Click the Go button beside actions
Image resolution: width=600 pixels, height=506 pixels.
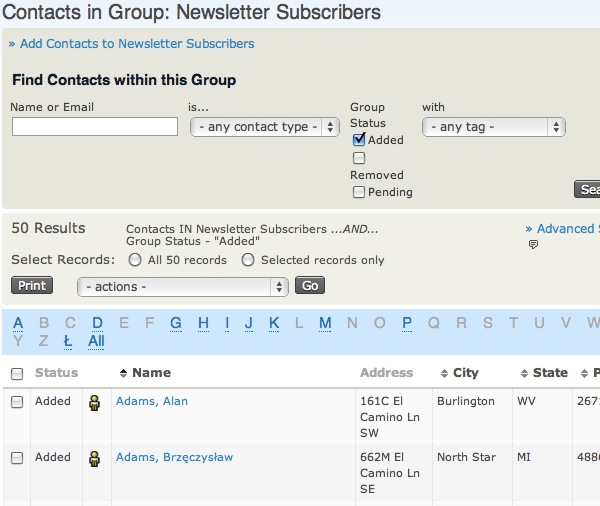click(x=310, y=286)
